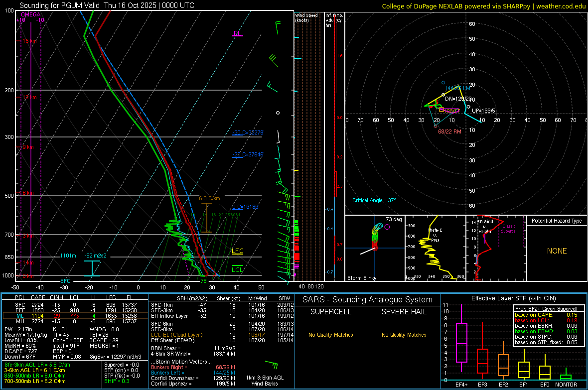Select the yellow LFC level marker

(x=237, y=251)
